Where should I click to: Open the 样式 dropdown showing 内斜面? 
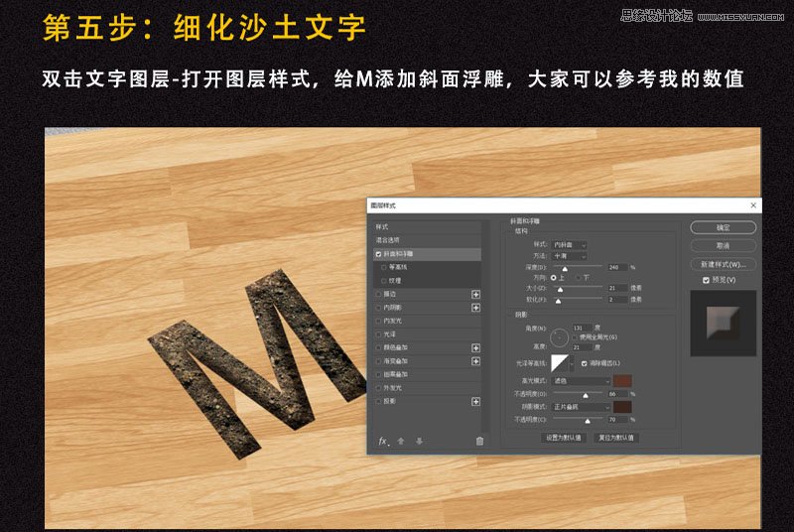[569, 245]
